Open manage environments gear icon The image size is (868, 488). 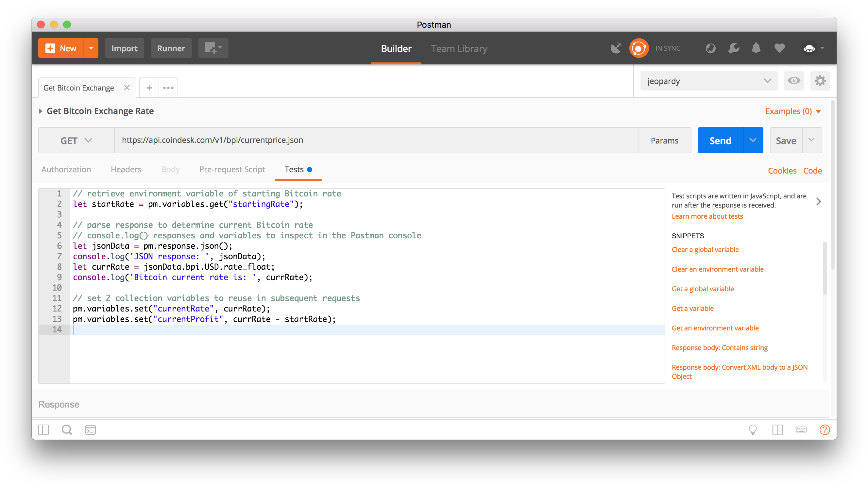pyautogui.click(x=820, y=81)
